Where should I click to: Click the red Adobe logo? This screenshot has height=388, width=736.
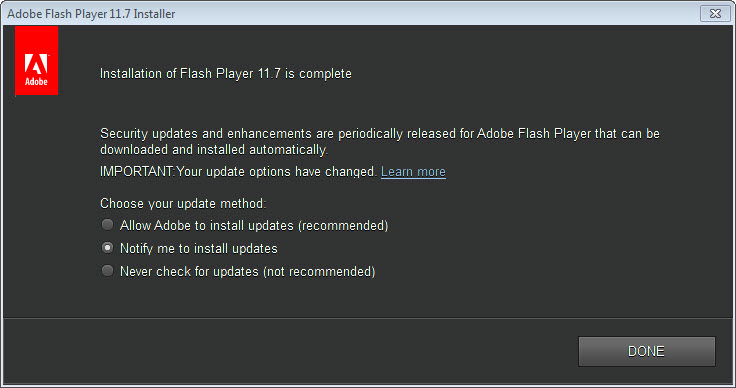36,61
